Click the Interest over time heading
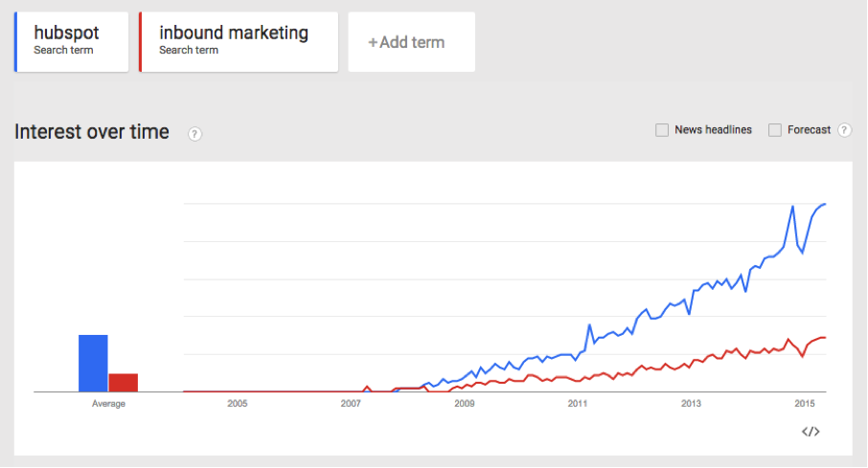Screen dimensions: 868x468 click(x=92, y=132)
